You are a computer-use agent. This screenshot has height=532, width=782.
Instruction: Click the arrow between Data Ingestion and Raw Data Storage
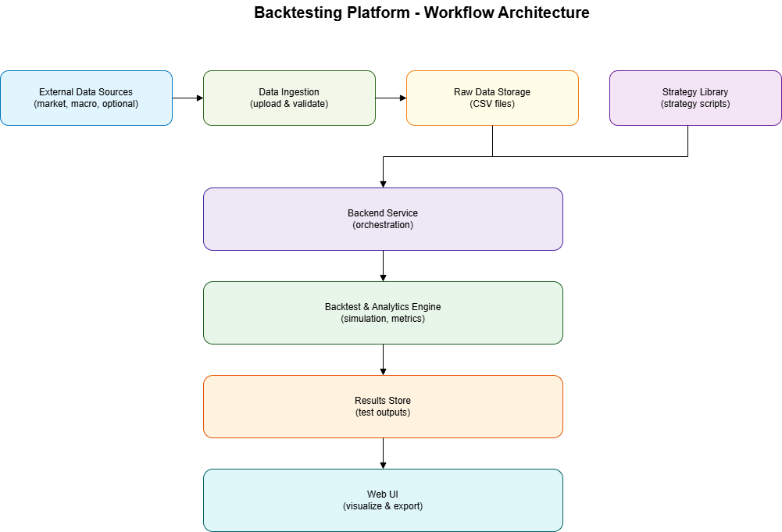(391, 98)
